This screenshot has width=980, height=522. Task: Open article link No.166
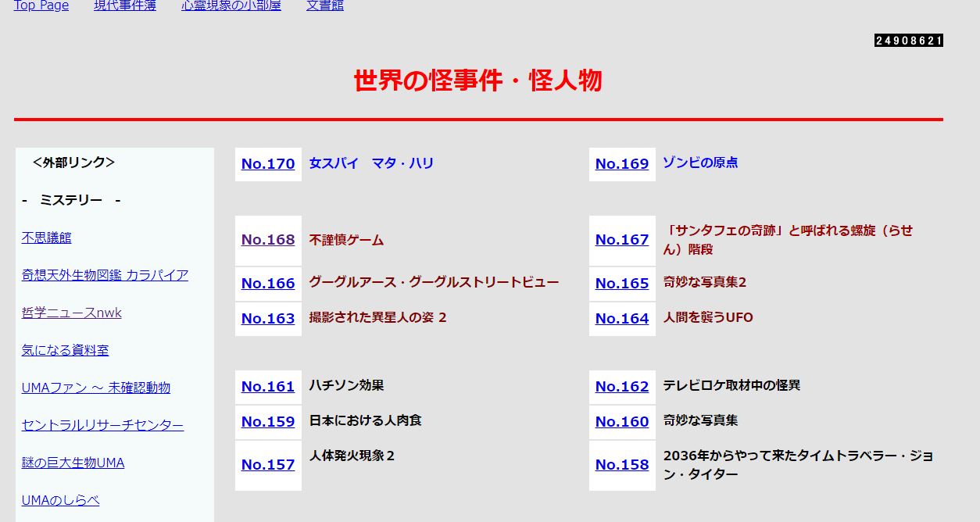(268, 284)
